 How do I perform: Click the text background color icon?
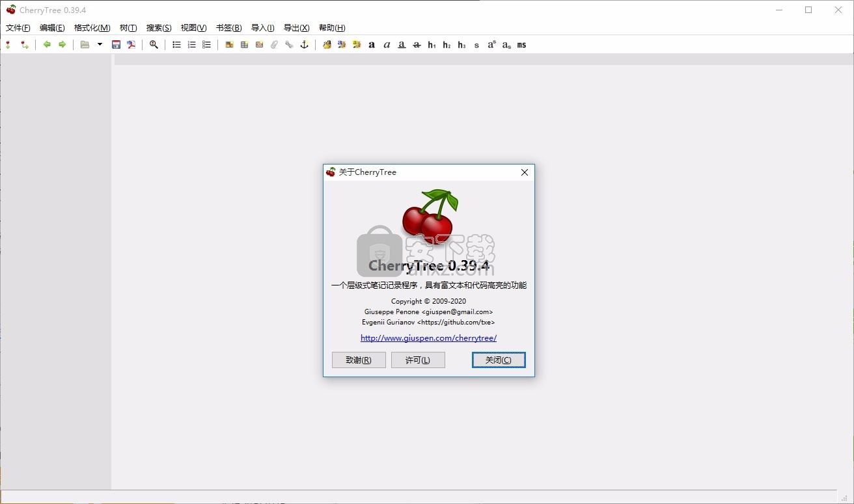coord(357,45)
